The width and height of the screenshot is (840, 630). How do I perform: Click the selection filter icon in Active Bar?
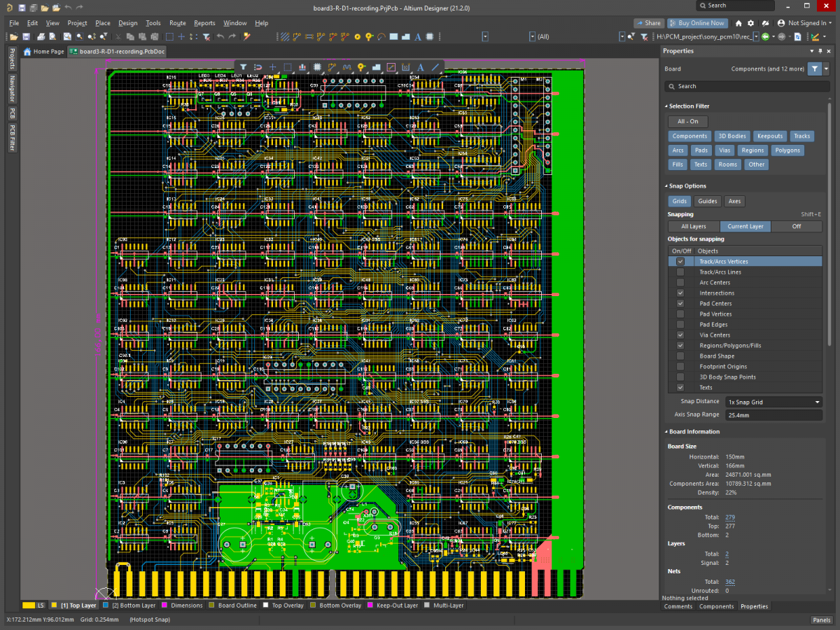[x=243, y=67]
